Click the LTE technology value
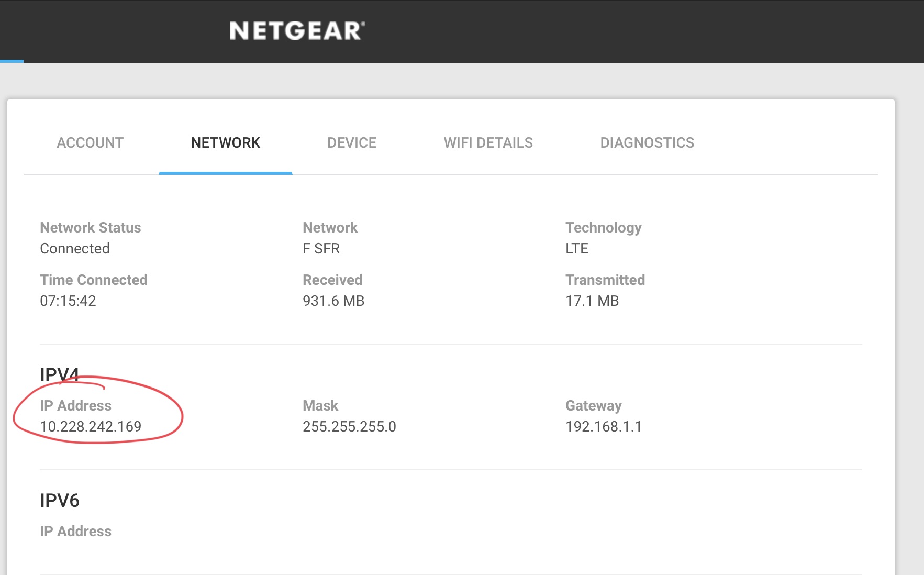This screenshot has width=924, height=575. pos(577,248)
